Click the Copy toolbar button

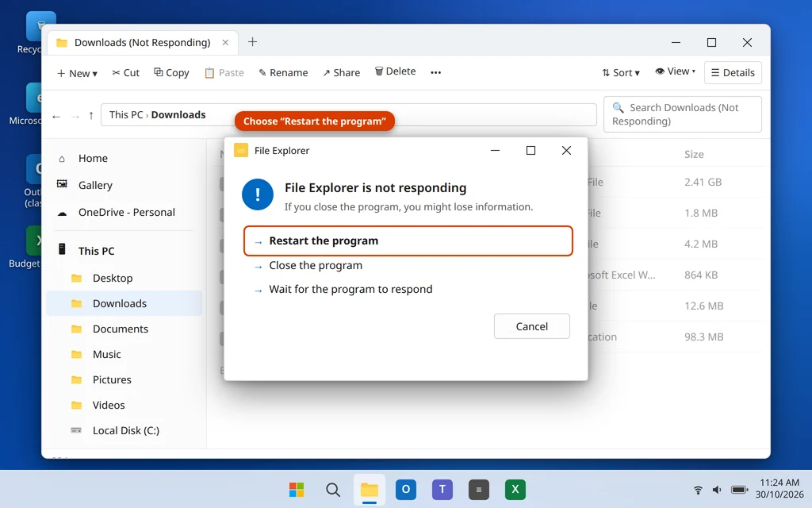pyautogui.click(x=171, y=72)
